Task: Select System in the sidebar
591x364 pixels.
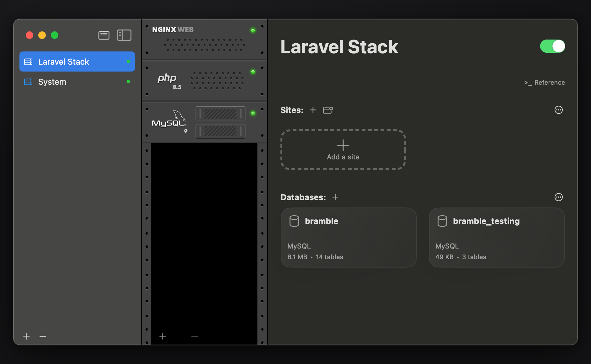Action: point(77,82)
